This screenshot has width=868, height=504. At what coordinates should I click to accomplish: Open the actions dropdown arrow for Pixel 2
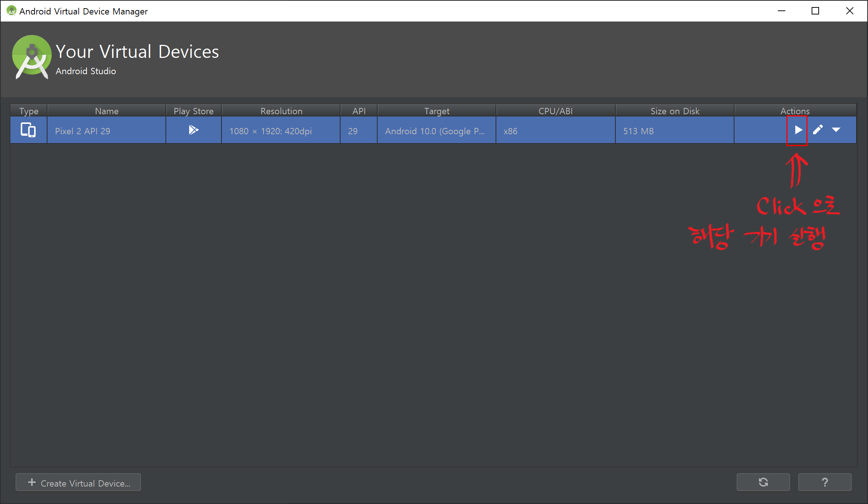(836, 130)
